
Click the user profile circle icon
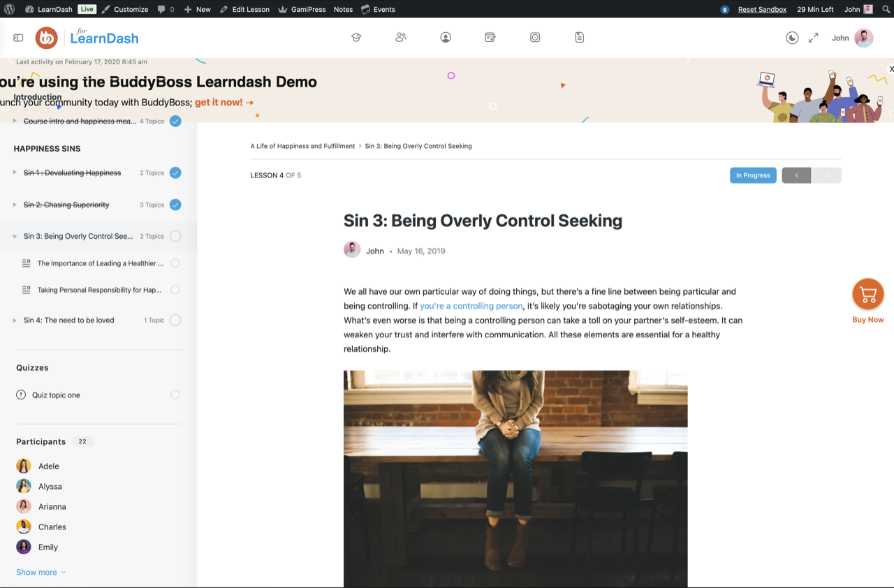point(446,38)
